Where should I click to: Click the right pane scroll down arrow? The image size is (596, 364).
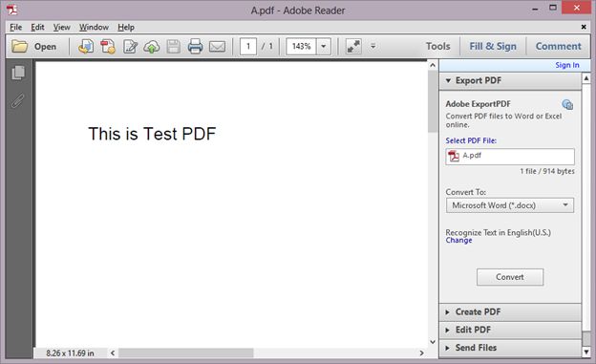click(586, 352)
